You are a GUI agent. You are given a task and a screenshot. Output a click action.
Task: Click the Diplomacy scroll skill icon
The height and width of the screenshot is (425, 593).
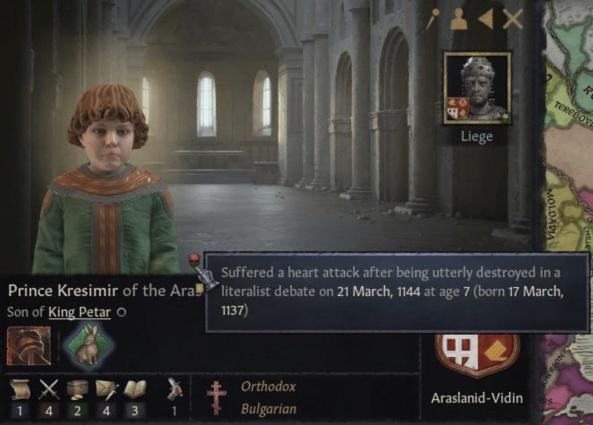(19, 389)
